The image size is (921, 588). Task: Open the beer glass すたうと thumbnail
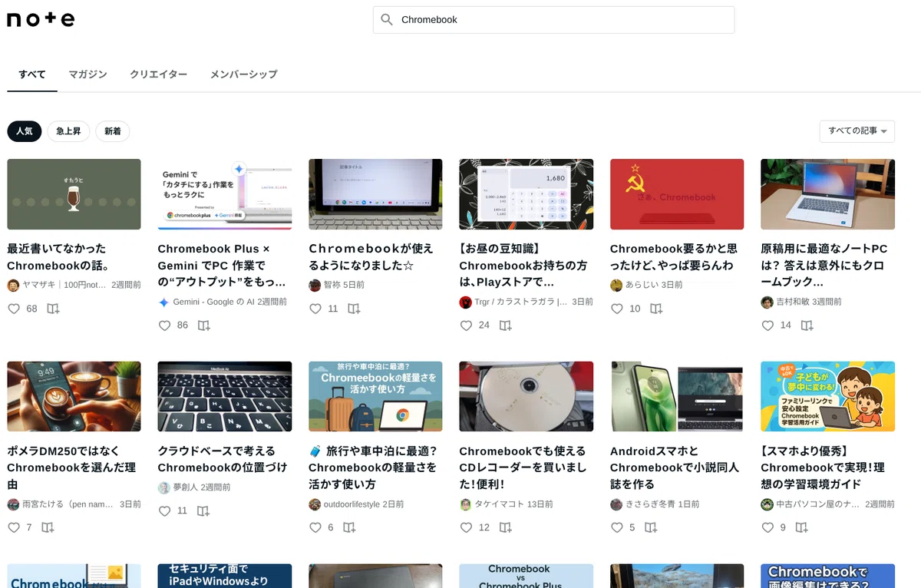[x=74, y=194]
